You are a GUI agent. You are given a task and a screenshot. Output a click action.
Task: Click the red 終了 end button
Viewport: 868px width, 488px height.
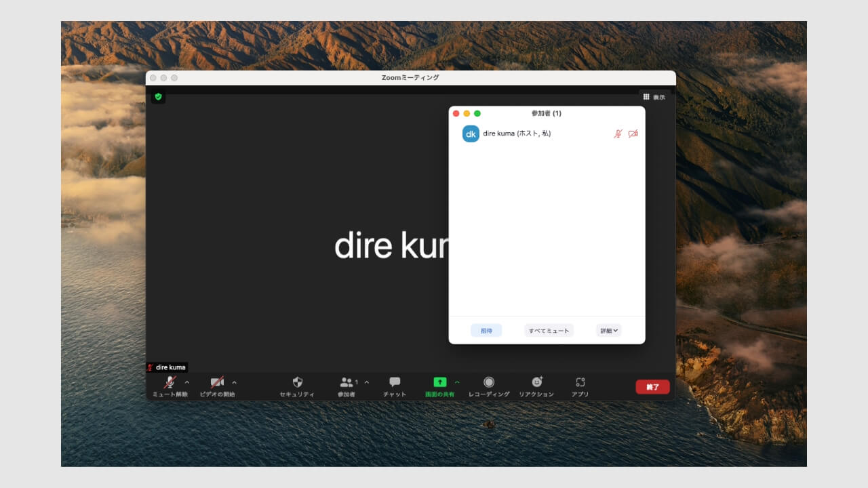652,387
